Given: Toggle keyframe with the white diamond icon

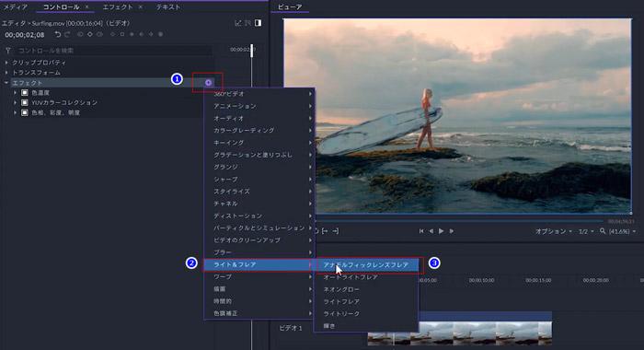Looking at the screenshot, I should click(90, 35).
